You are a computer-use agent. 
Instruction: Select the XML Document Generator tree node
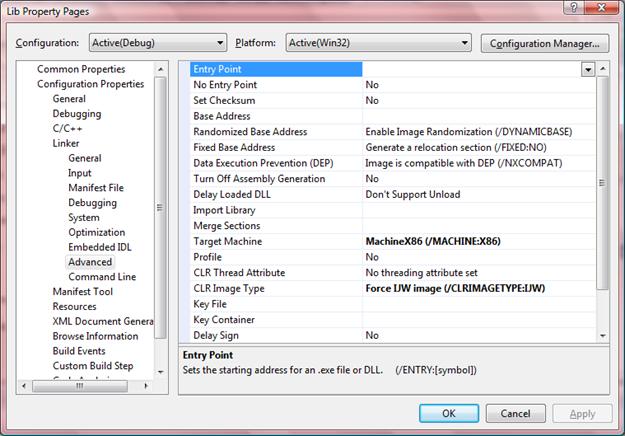coord(103,321)
